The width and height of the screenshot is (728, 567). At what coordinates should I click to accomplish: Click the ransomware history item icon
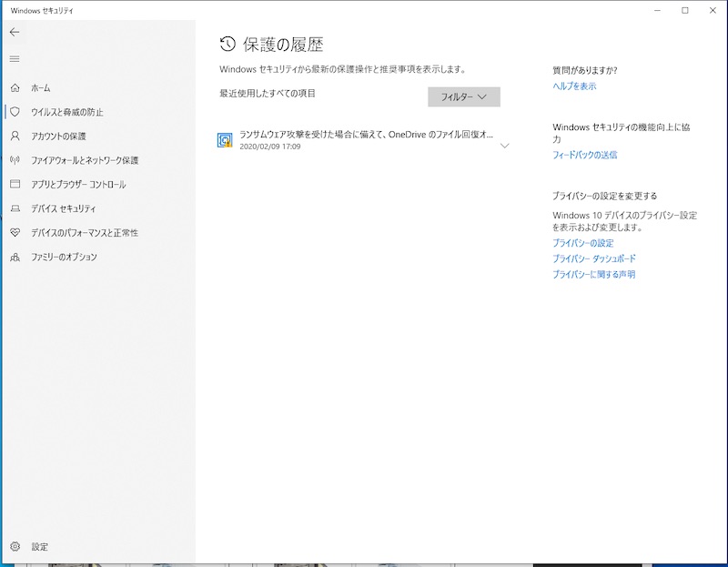pyautogui.click(x=225, y=140)
